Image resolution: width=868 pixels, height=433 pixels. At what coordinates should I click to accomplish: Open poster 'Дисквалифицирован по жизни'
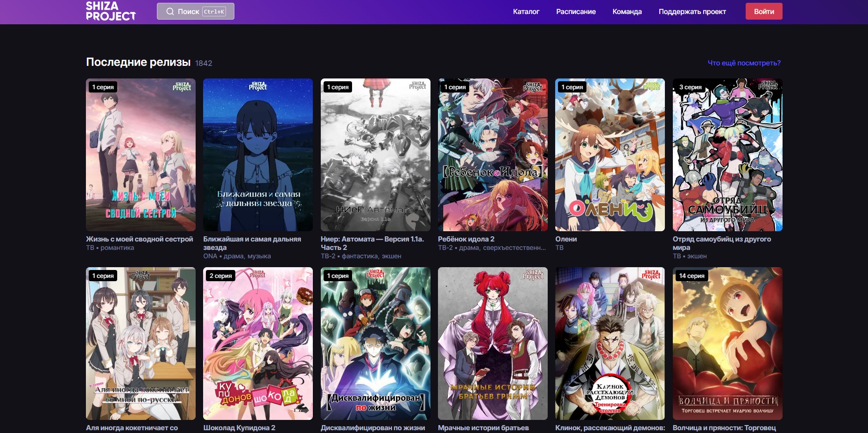point(375,343)
